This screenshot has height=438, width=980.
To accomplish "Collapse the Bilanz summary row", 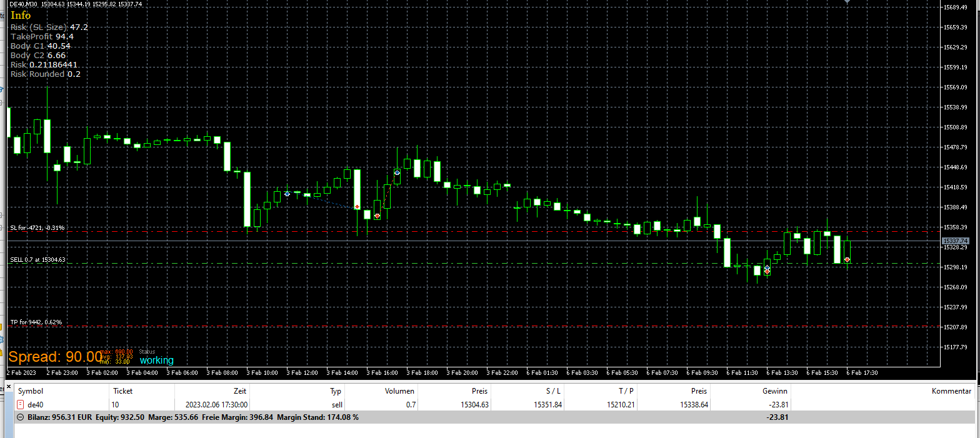I will click(x=20, y=417).
